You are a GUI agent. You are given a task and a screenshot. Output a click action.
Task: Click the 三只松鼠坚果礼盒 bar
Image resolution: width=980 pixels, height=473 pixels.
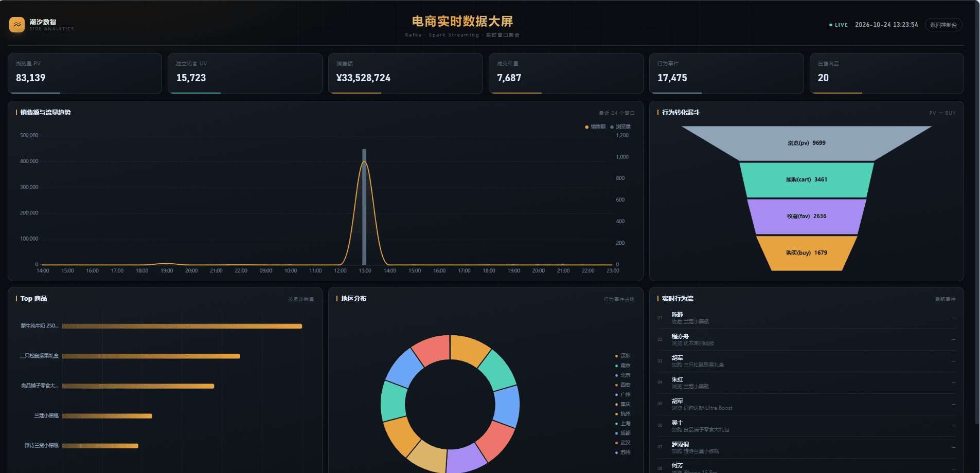coord(151,356)
